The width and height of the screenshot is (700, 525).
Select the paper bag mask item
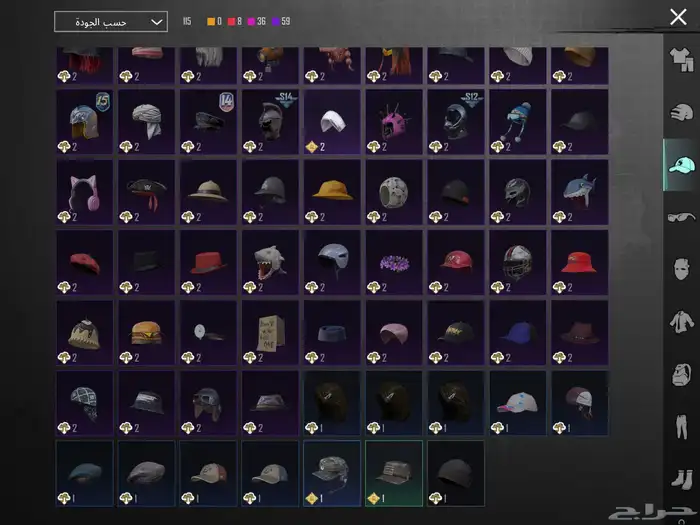(x=270, y=332)
